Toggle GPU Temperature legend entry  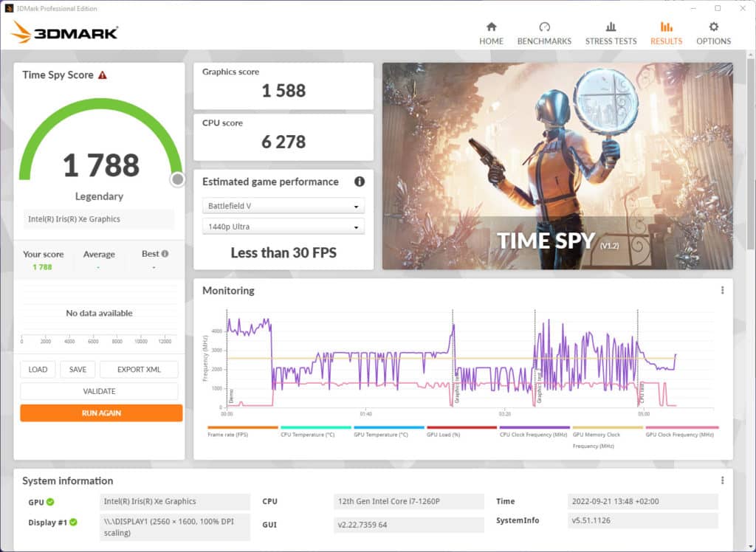388,432
